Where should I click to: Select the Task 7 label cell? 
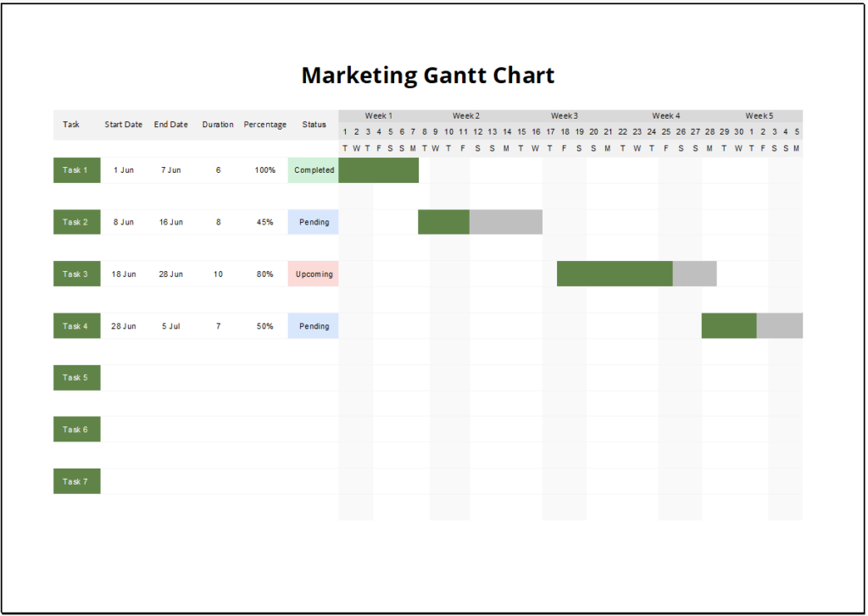point(76,480)
